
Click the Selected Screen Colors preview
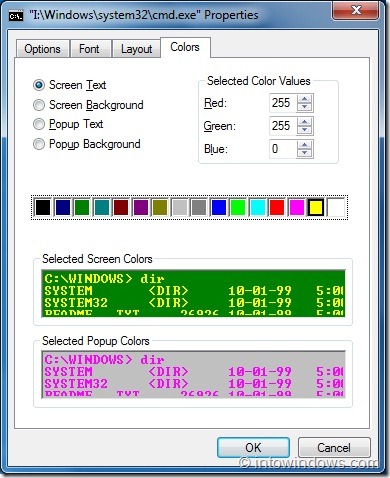click(193, 293)
